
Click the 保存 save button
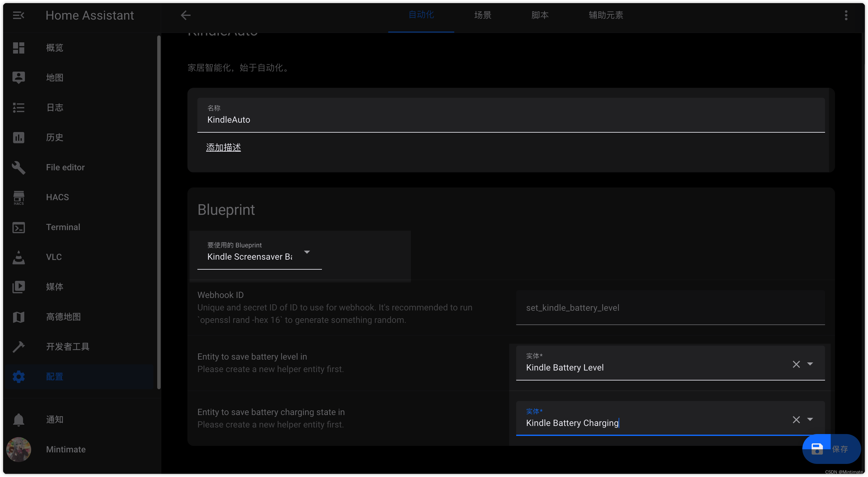coord(831,449)
